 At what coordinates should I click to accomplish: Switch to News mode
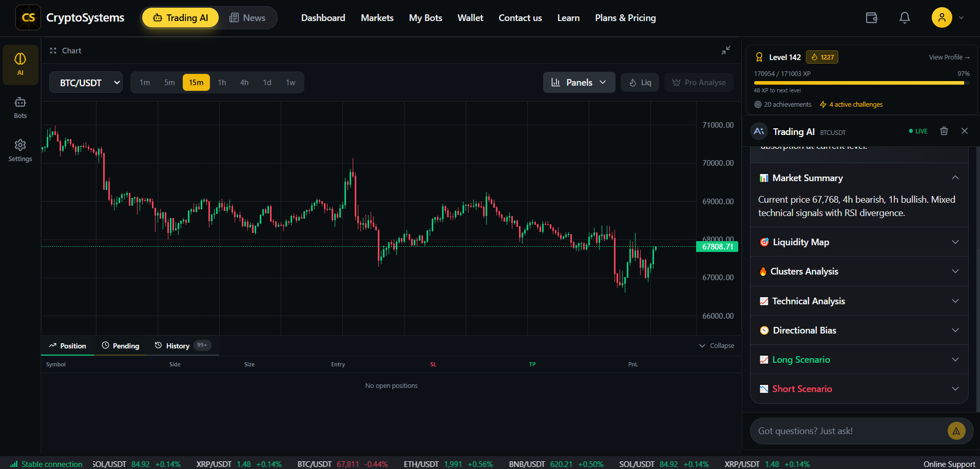point(247,17)
